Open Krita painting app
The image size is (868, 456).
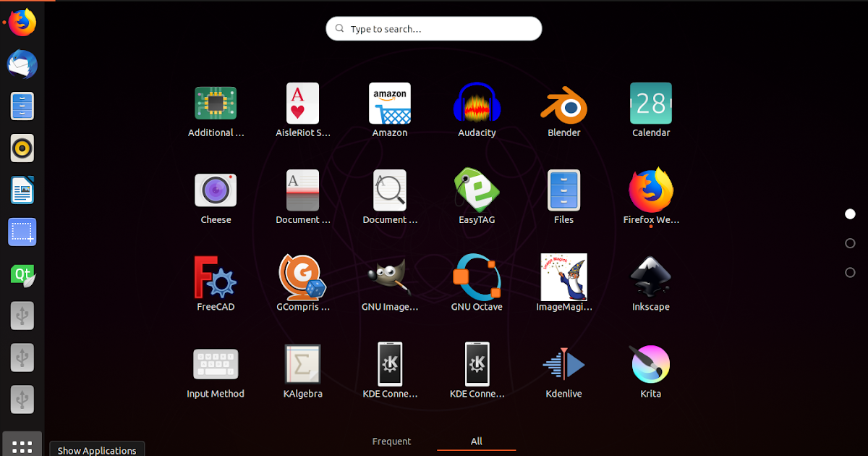(651, 364)
